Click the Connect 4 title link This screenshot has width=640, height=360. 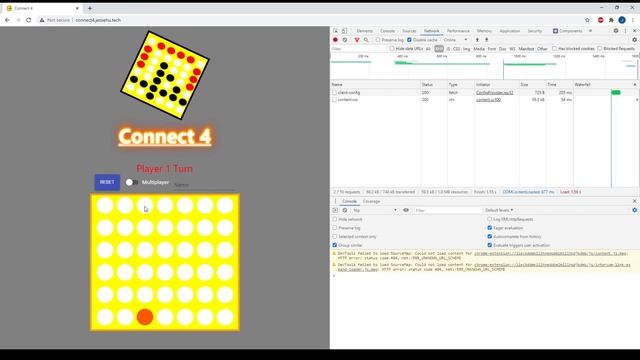tap(165, 137)
